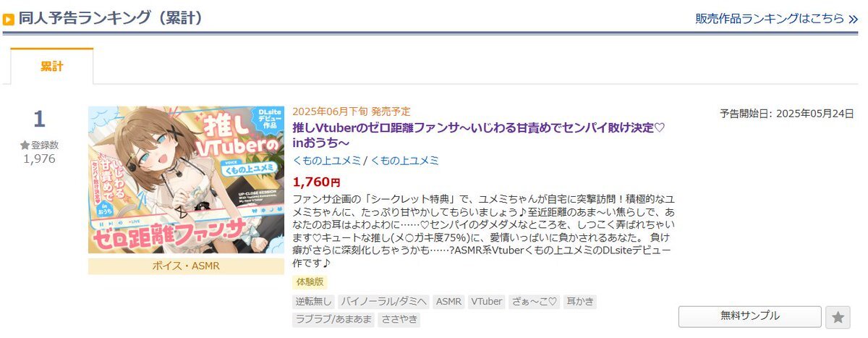Select the 累計 tab
The width and height of the screenshot is (868, 338).
coord(52,67)
